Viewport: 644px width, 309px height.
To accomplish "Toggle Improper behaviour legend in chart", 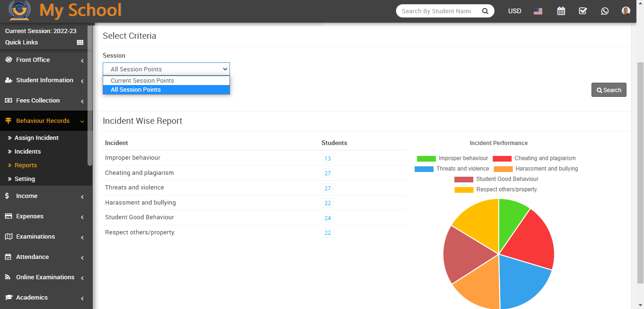I will click(452, 158).
